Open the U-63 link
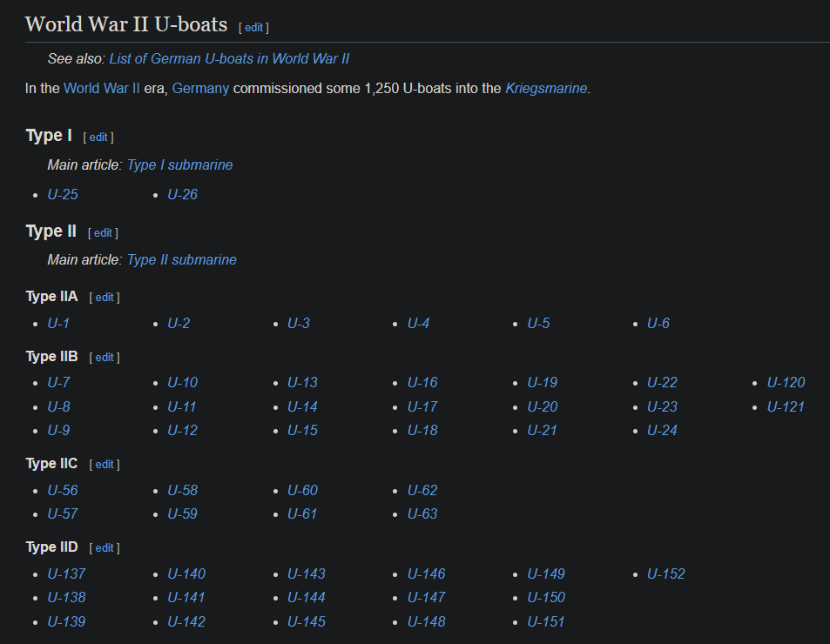The image size is (830, 644). click(x=422, y=514)
